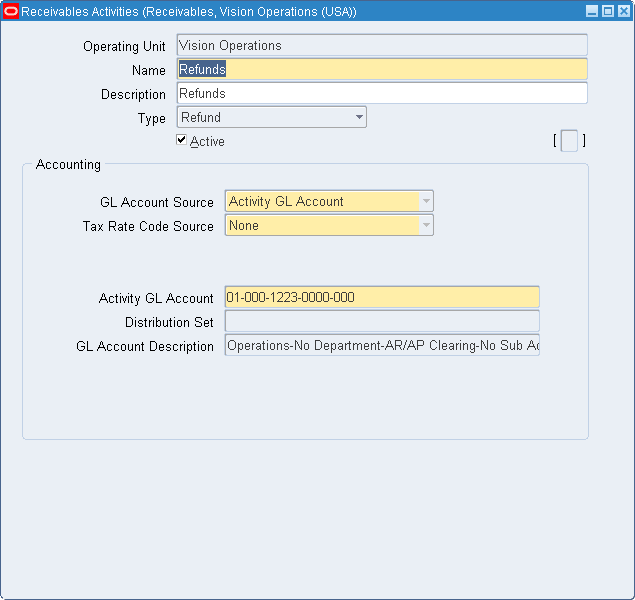635x600 pixels.
Task: Click the Accounting group label
Action: pos(68,164)
